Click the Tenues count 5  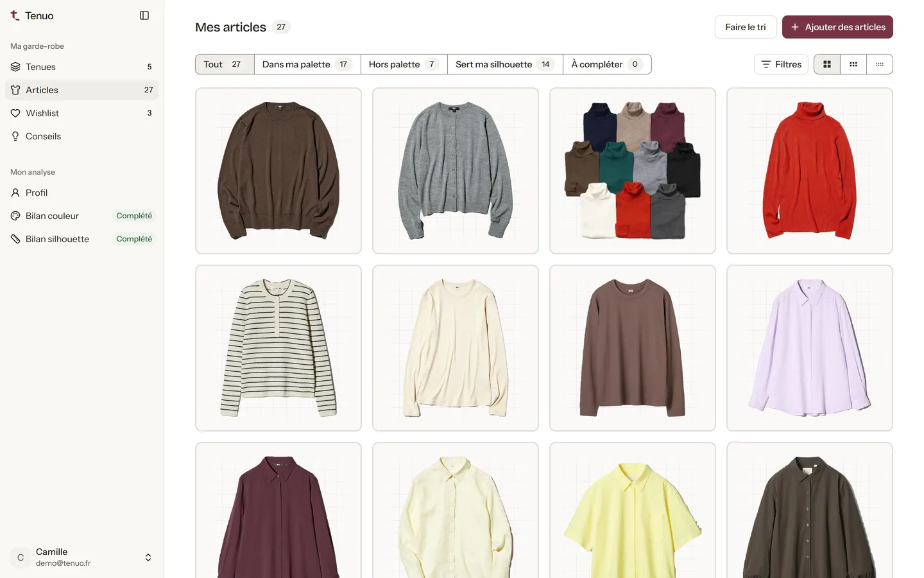click(x=150, y=67)
